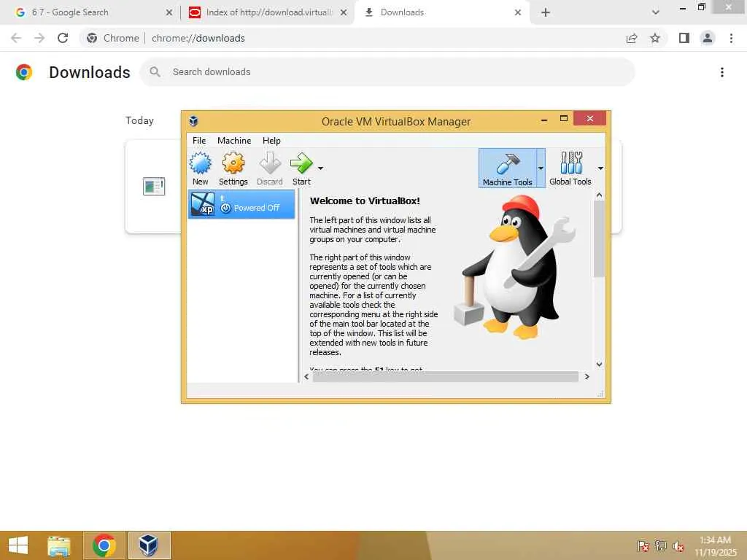This screenshot has height=560, width=747.
Task: Open the Chrome three-dot main menu
Action: click(731, 38)
